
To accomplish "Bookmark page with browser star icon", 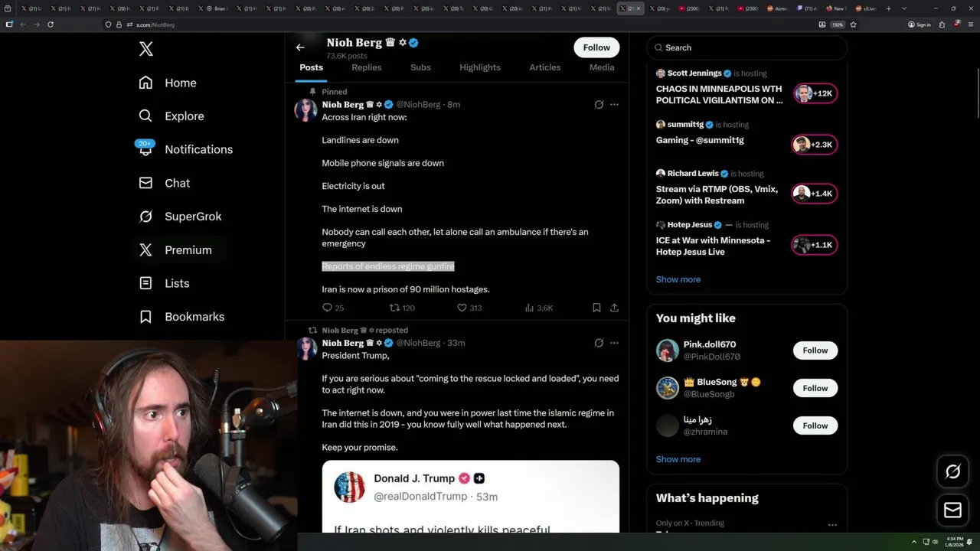I will tap(853, 24).
